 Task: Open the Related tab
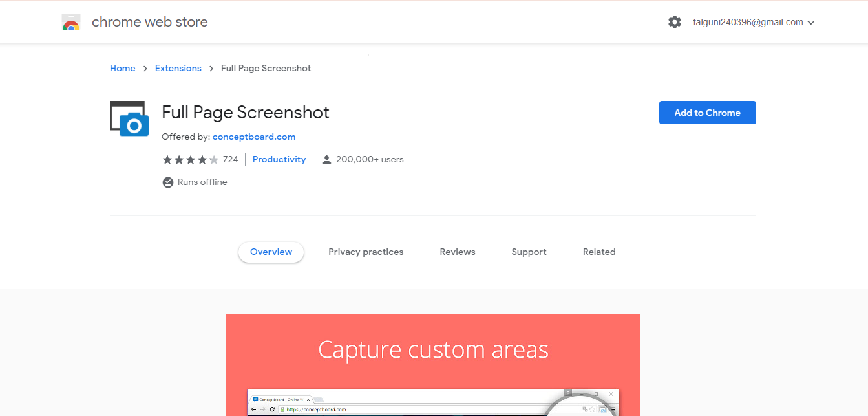[x=599, y=252]
